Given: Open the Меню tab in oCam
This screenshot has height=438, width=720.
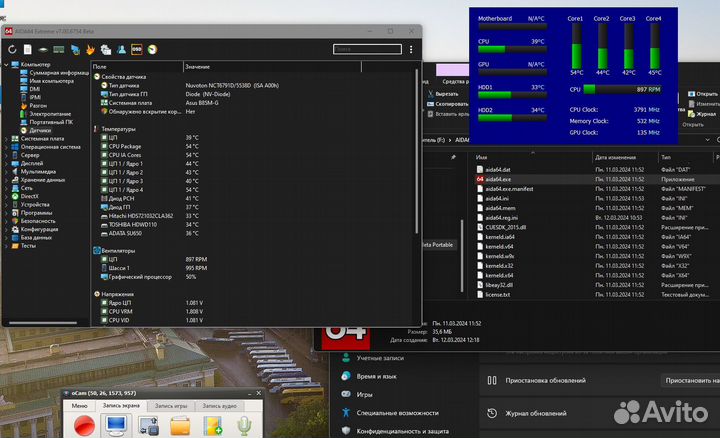Looking at the screenshot, I should click(x=79, y=406).
